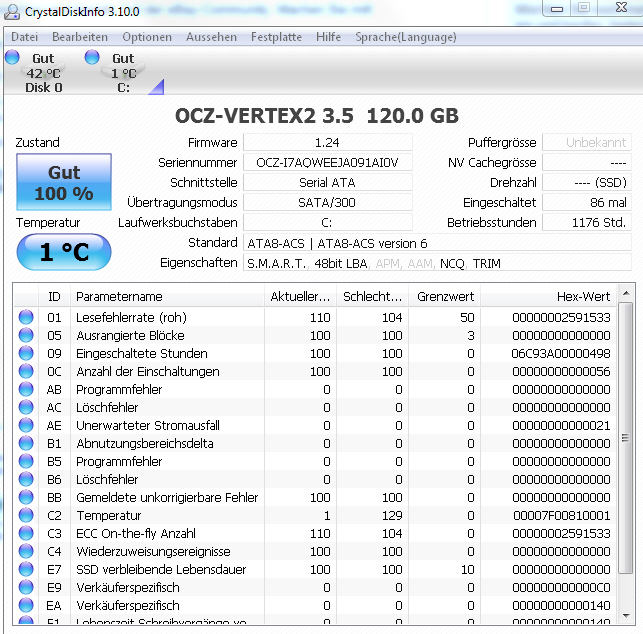The width and height of the screenshot is (643, 634).
Task: Click status orb of AC Löschfehler row
Action: coord(26,407)
